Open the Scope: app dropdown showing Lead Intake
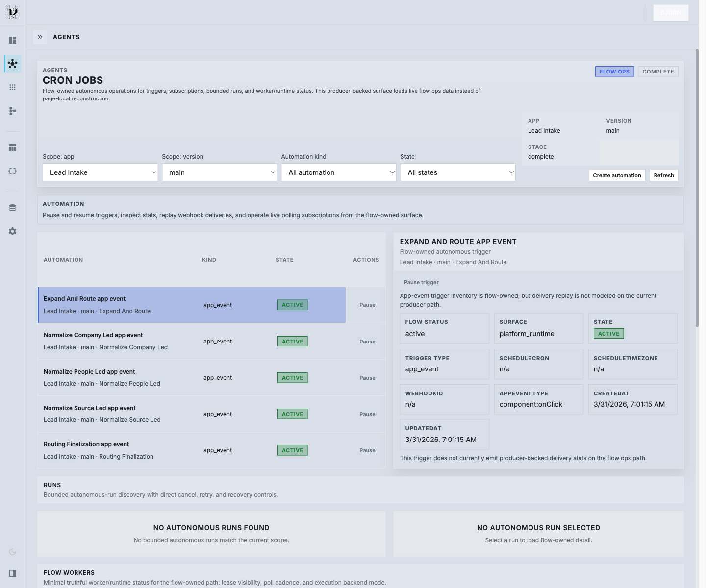 pos(100,172)
